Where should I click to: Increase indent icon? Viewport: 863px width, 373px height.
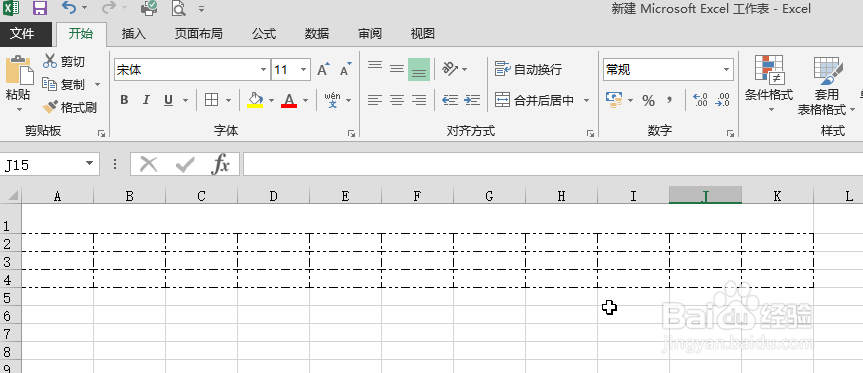472,100
